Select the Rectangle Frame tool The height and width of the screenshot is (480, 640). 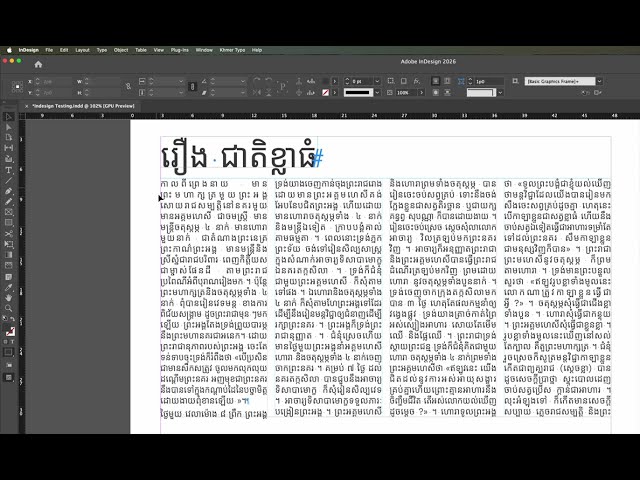[x=9, y=212]
